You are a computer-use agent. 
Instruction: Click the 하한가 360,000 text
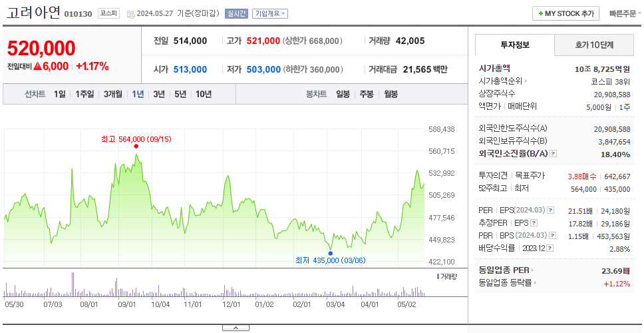tap(313, 69)
